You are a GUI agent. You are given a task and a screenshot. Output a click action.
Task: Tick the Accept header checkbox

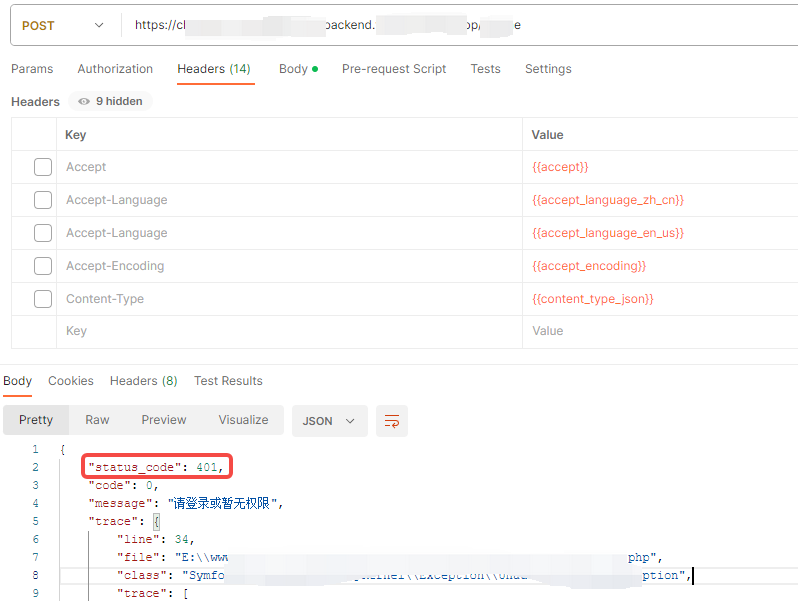[x=43, y=167]
